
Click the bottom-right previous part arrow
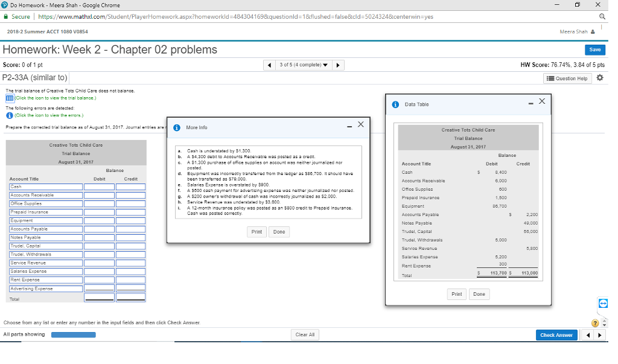[x=588, y=335]
